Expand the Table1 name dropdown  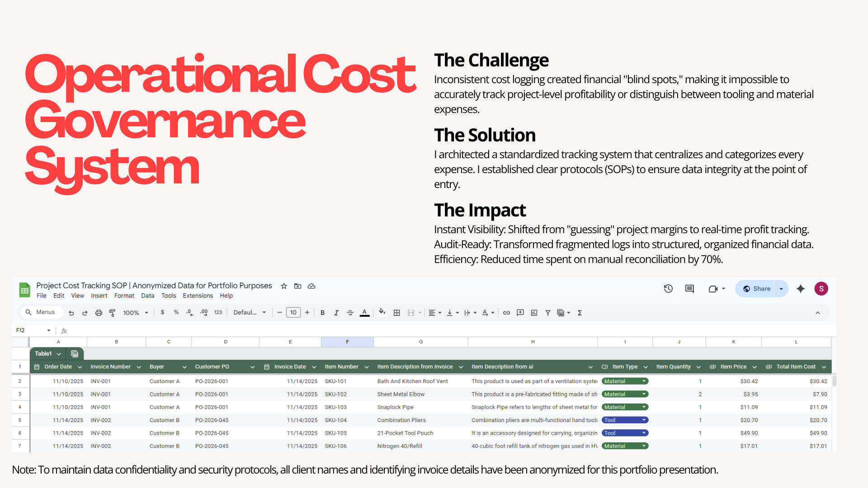(59, 354)
